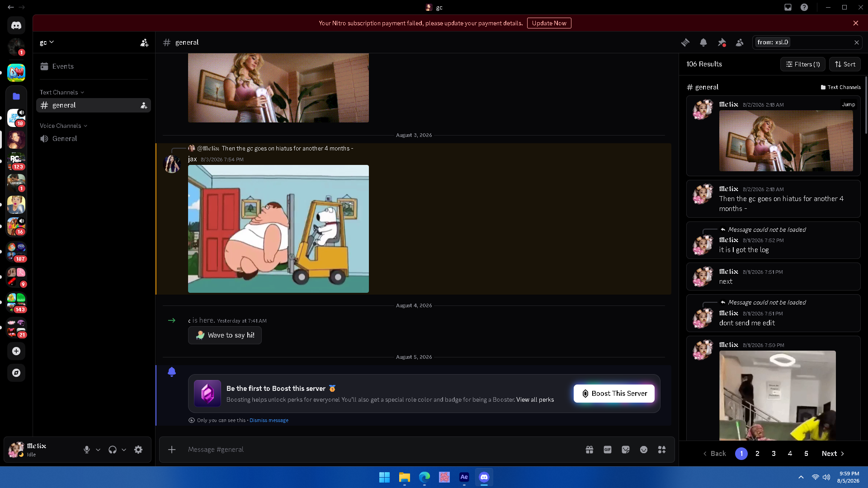
Task: Go to search results page 3
Action: (x=774, y=454)
